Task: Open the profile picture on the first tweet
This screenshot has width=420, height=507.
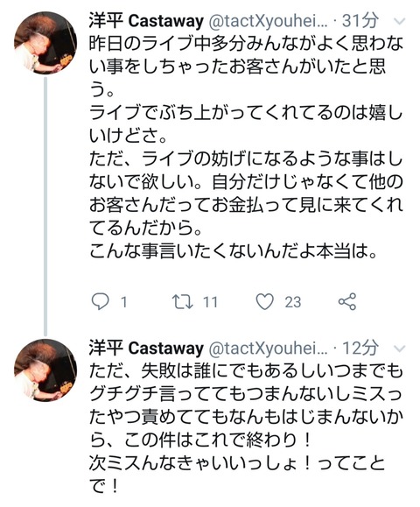Action: [x=45, y=43]
